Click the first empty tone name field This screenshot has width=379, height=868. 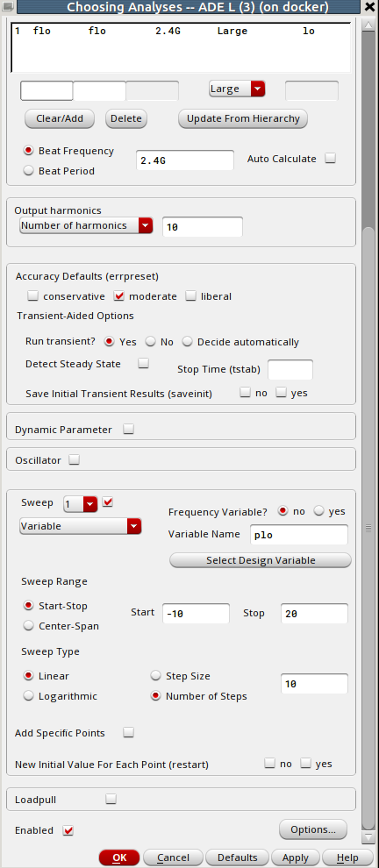(46, 91)
